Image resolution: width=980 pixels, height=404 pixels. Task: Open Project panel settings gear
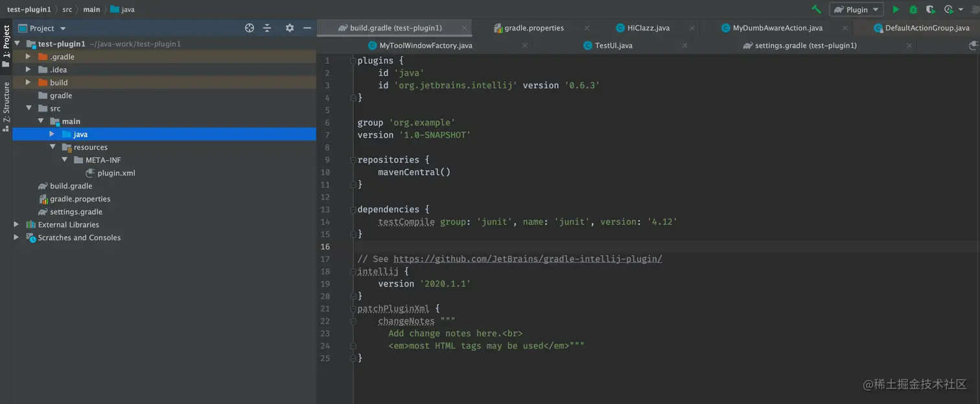(x=290, y=28)
